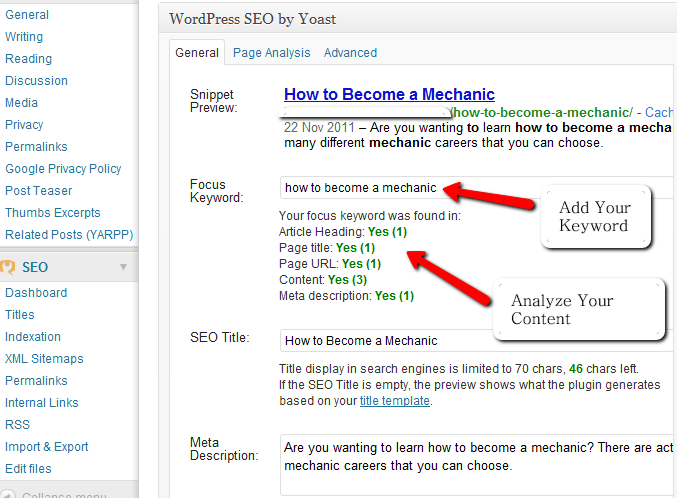Click the green how-to-become-a-mechanic URL
Viewport: 677px width, 498px height.
point(542,113)
